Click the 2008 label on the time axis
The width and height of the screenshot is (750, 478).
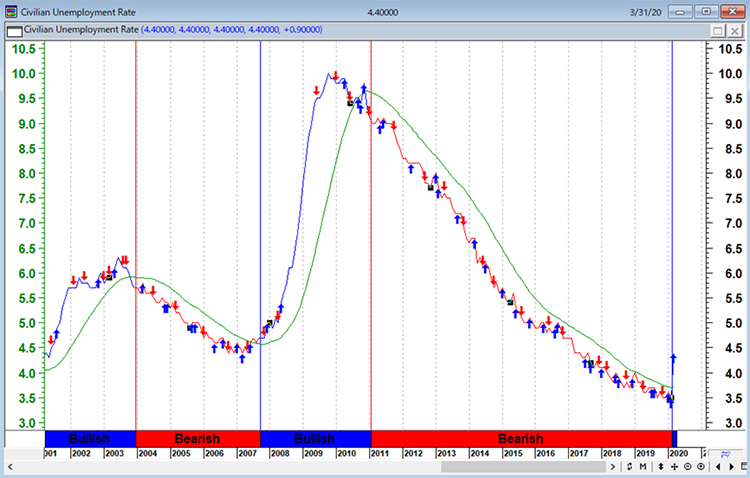click(280, 453)
